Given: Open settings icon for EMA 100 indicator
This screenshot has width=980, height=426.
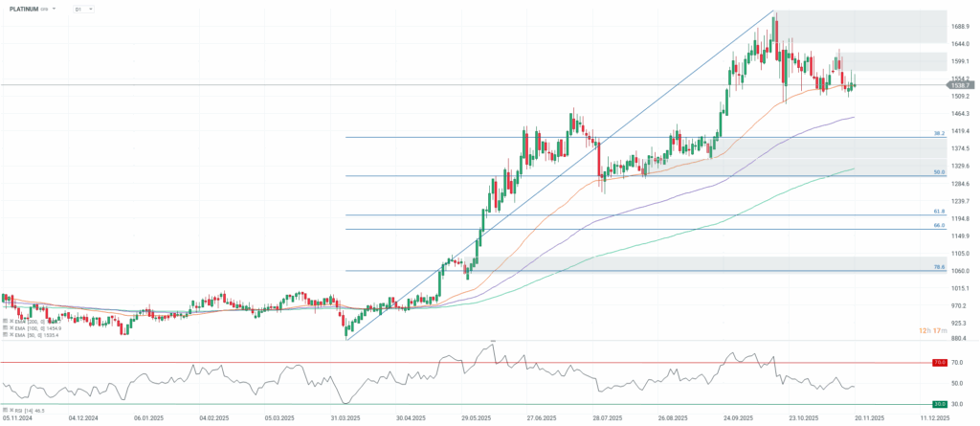Looking at the screenshot, I should (x=6, y=328).
